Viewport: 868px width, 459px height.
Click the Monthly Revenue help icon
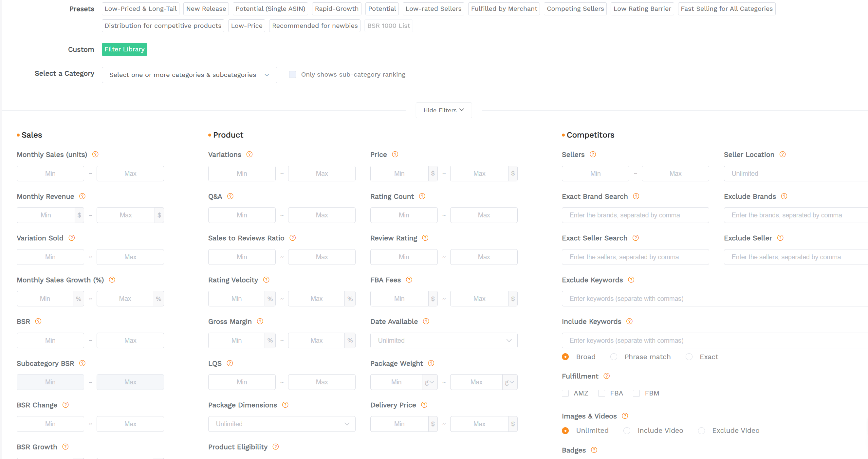click(82, 196)
